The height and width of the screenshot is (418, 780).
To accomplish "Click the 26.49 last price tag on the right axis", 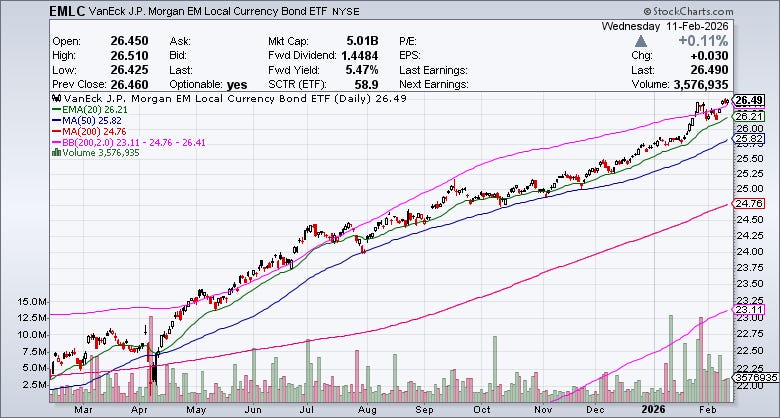I will (x=749, y=101).
